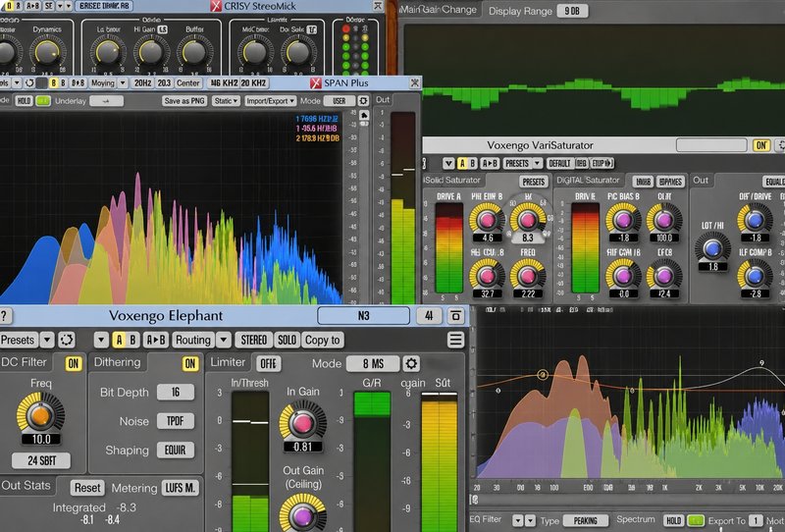Click the Metering LUFS M. button
This screenshot has height=532, width=785.
[x=181, y=488]
